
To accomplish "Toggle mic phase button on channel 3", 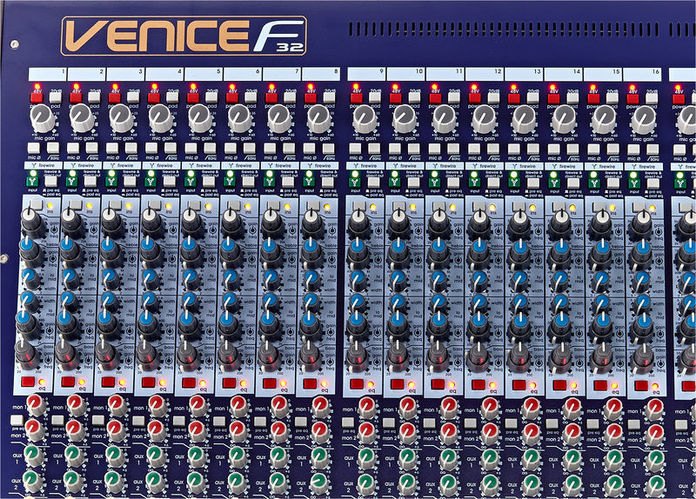I will coord(112,148).
